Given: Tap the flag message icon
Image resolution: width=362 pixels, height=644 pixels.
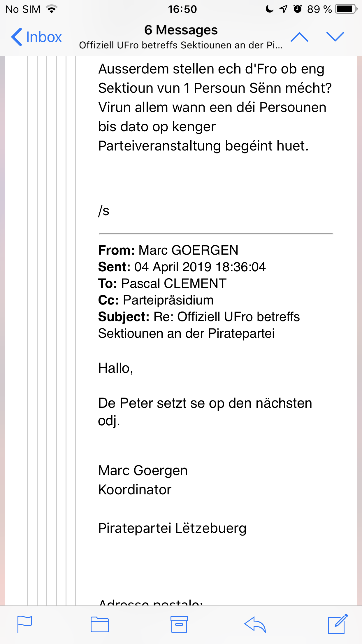Looking at the screenshot, I should pos(24,624).
